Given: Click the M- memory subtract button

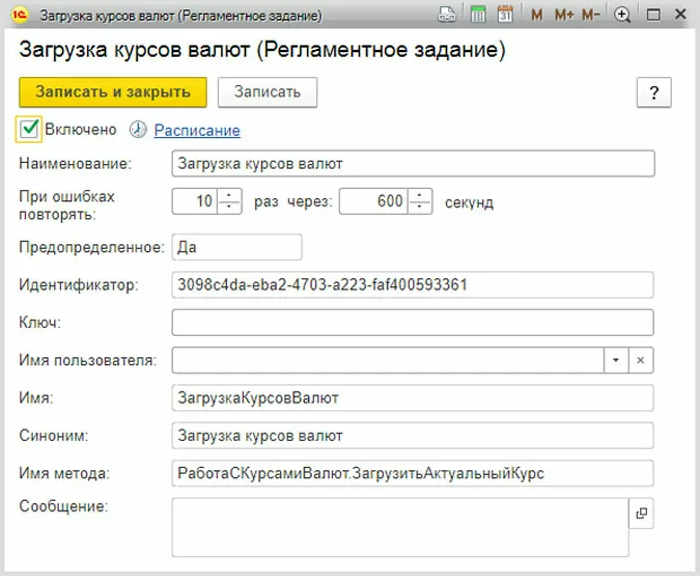Looking at the screenshot, I should pyautogui.click(x=591, y=15).
